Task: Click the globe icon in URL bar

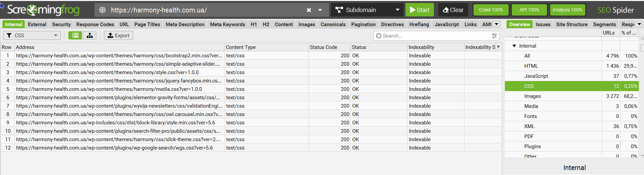Action: point(103,10)
